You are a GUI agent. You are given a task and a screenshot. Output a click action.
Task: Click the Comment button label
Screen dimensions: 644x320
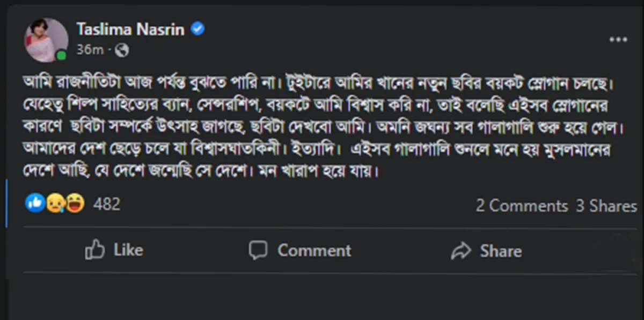tap(314, 250)
